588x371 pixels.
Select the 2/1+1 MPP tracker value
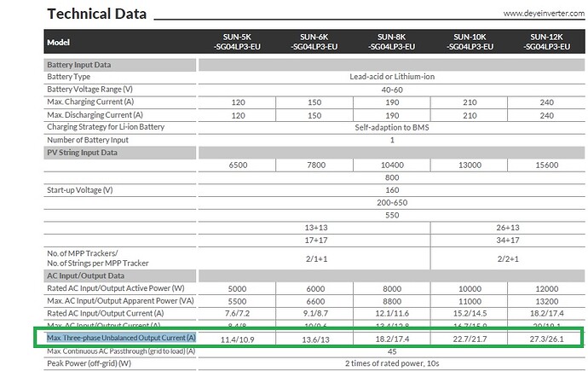tap(316, 258)
